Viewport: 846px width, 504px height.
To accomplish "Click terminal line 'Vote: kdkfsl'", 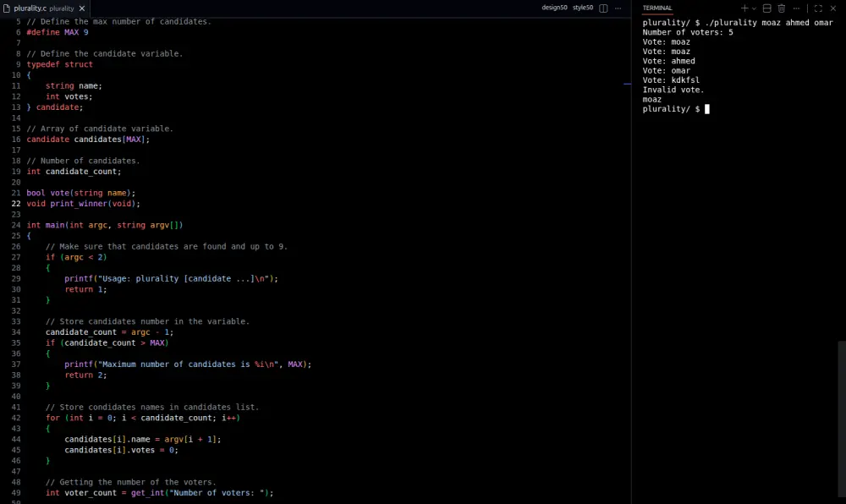I will click(671, 80).
